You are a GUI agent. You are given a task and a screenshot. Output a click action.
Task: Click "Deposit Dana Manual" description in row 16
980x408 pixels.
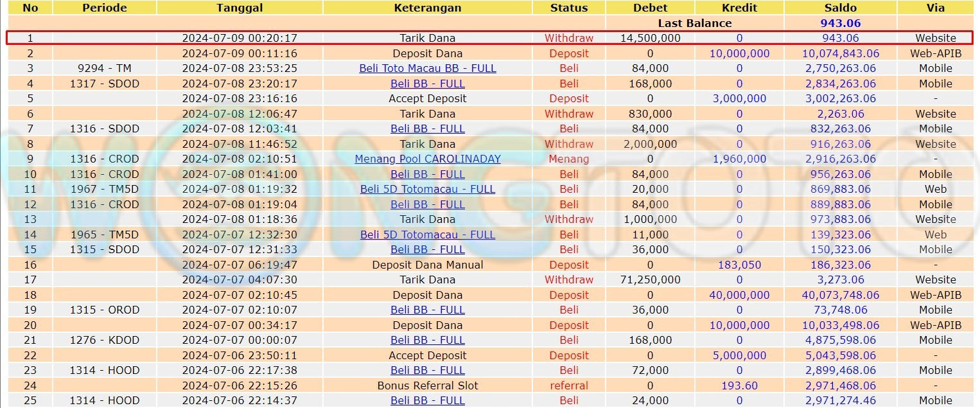coord(427,265)
